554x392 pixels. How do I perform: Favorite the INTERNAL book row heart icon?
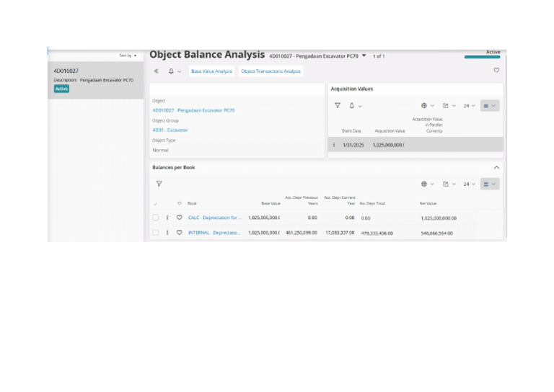click(180, 233)
